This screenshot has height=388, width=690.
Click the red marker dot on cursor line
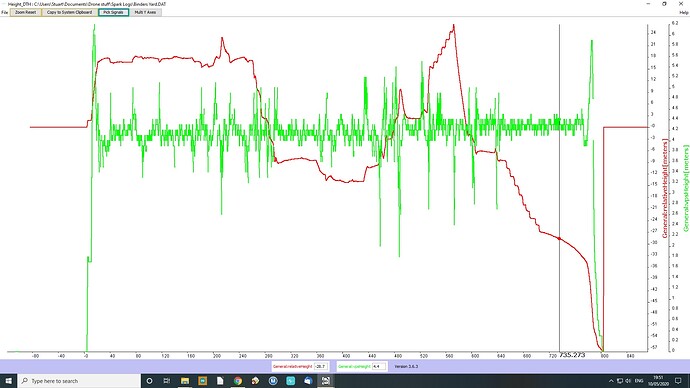point(559,238)
